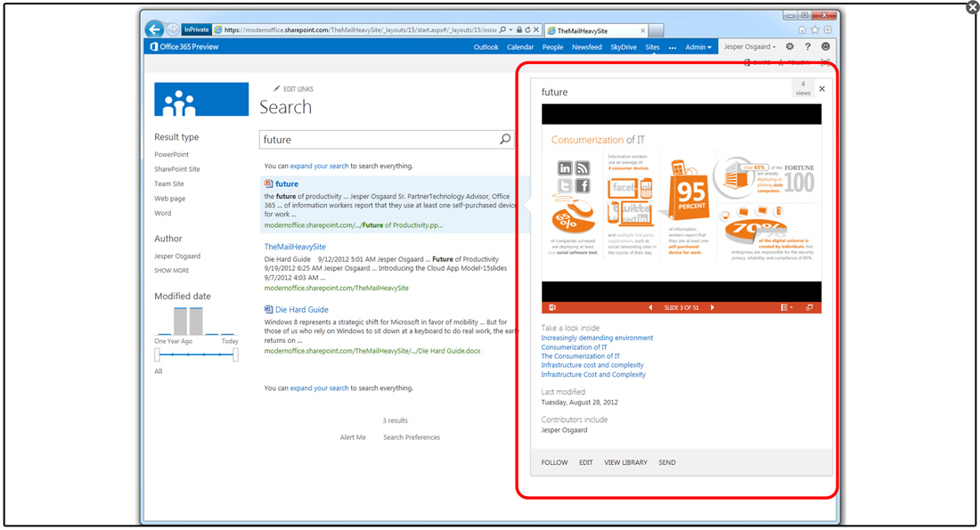This screenshot has height=530, width=980.
Task: Refresh the page via address bar icon
Action: click(527, 29)
